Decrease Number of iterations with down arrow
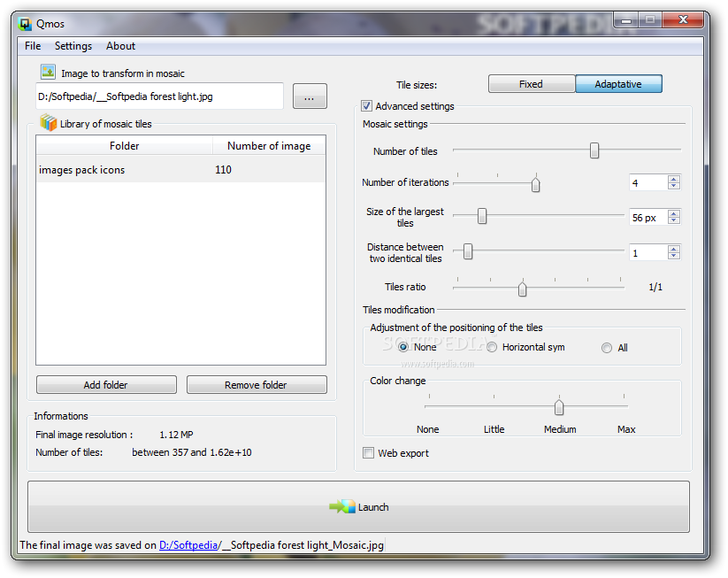The width and height of the screenshot is (728, 578). point(674,185)
